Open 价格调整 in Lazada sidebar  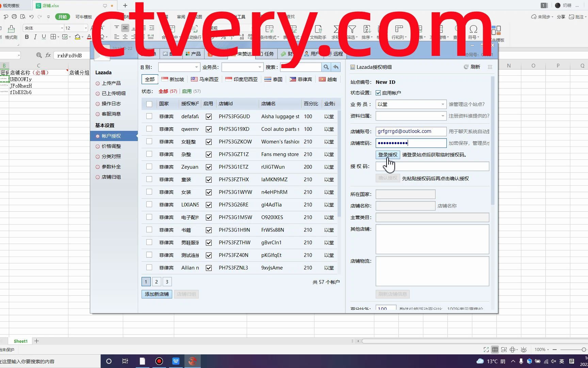111,146
